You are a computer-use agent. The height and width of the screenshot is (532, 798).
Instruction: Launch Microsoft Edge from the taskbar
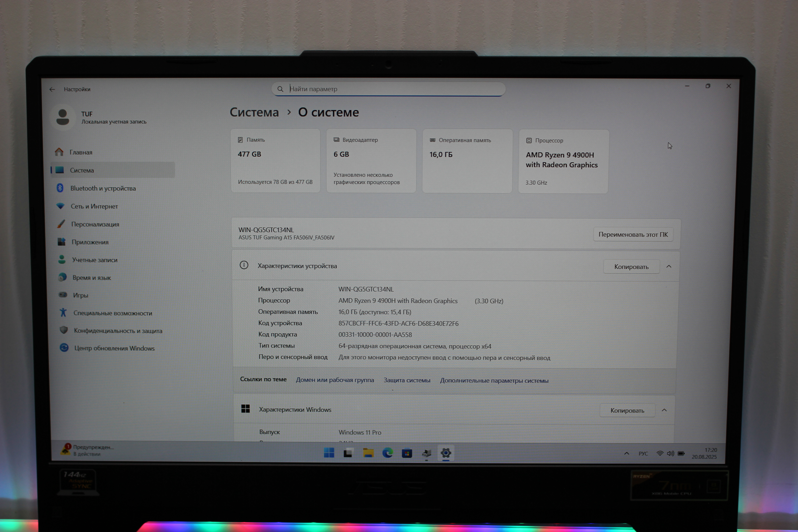click(x=387, y=453)
